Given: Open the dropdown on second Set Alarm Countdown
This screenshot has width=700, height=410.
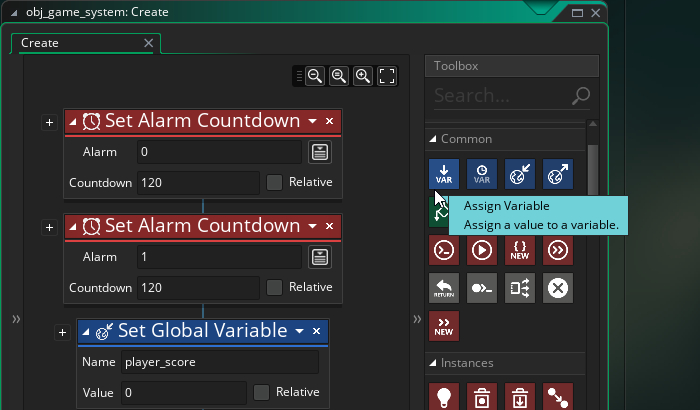Looking at the screenshot, I should tap(312, 226).
